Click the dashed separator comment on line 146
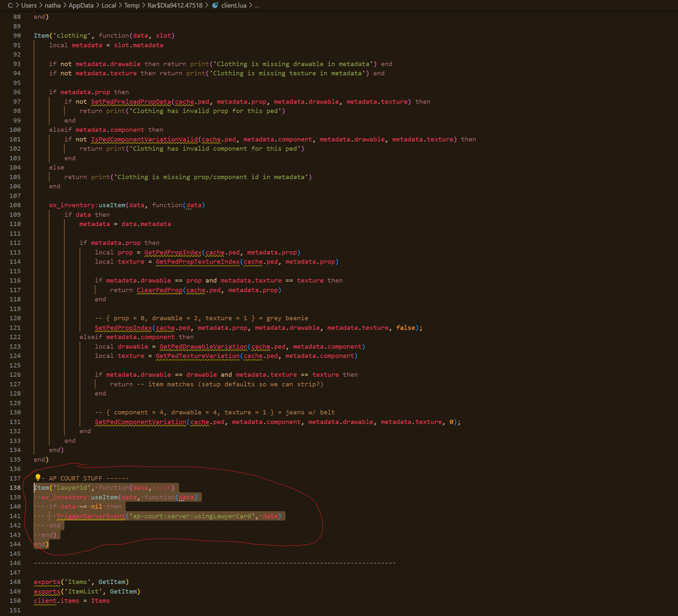Image resolution: width=678 pixels, height=616 pixels. tap(215, 563)
